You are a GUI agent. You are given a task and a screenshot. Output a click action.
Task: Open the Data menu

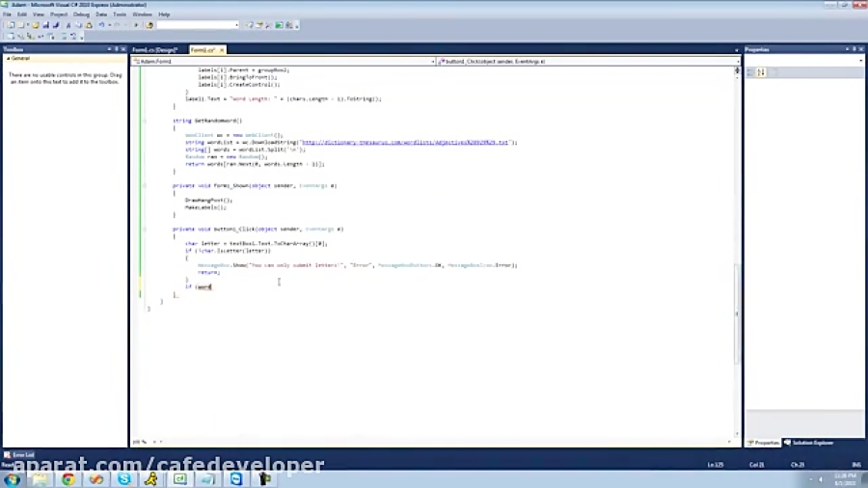[101, 14]
